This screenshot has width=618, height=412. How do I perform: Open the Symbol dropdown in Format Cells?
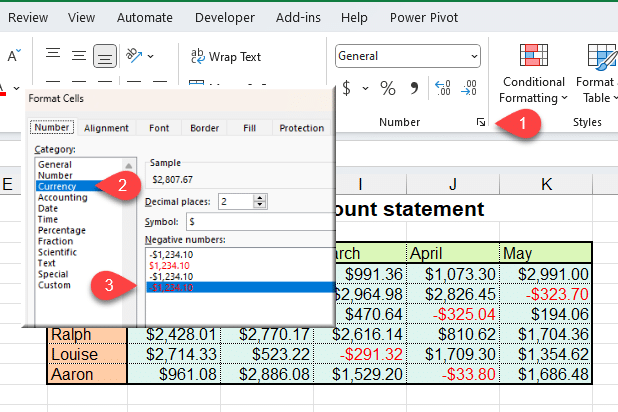point(260,222)
